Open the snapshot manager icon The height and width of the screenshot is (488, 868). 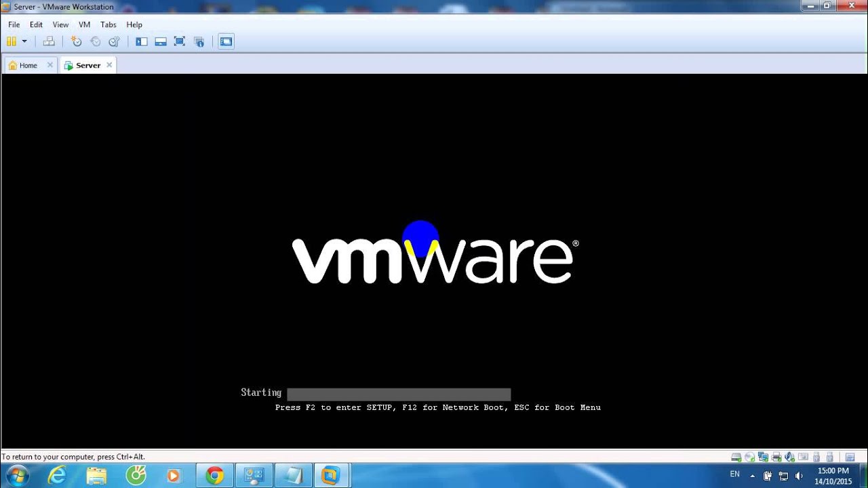pyautogui.click(x=114, y=41)
